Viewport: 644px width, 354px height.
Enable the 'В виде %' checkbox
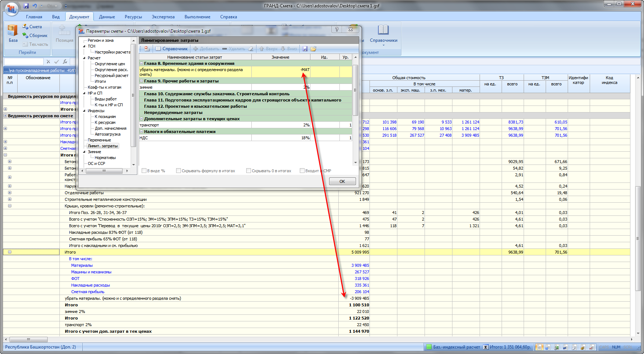coord(144,171)
